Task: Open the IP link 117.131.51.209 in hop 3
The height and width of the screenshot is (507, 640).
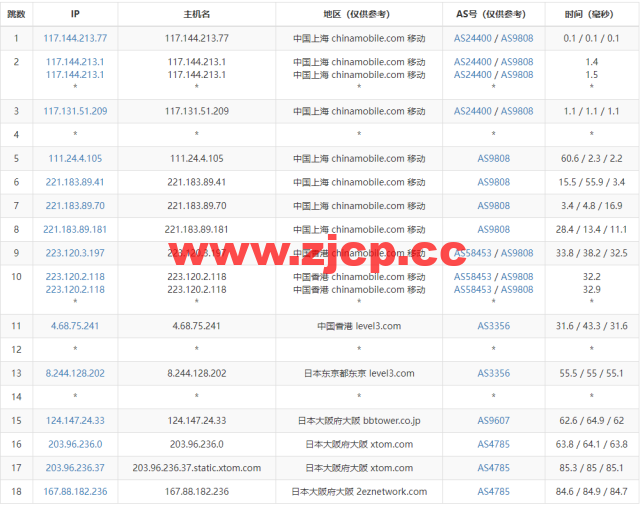Action: click(75, 111)
